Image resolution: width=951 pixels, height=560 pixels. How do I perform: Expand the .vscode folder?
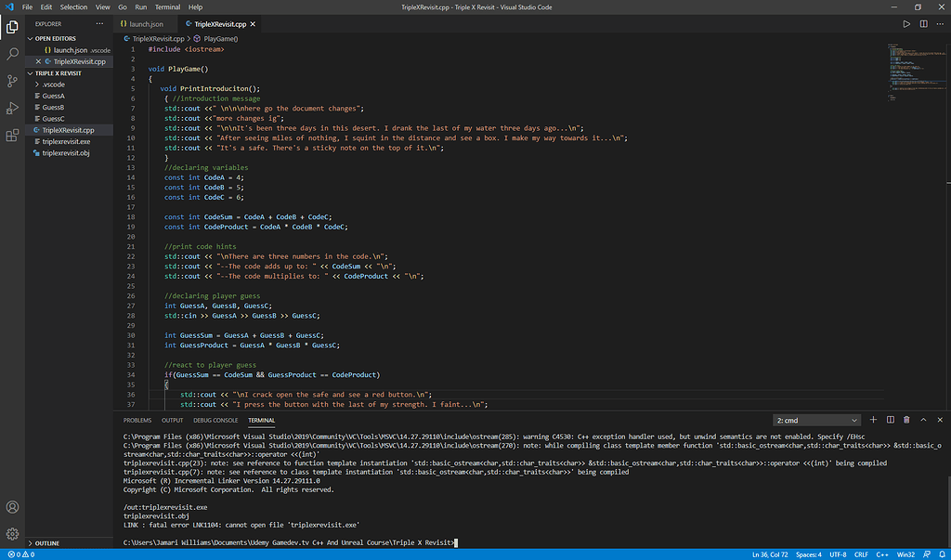pyautogui.click(x=53, y=85)
